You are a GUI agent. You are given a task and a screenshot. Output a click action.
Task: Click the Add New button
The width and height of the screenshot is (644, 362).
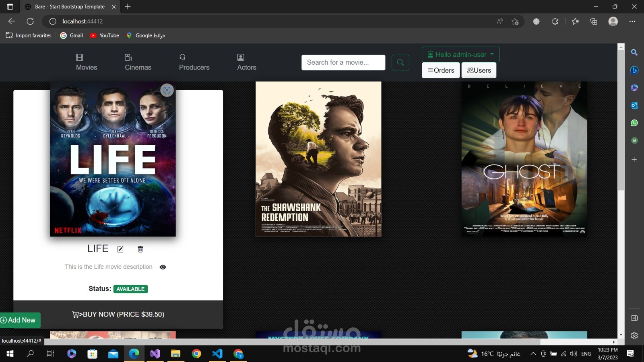click(x=20, y=320)
